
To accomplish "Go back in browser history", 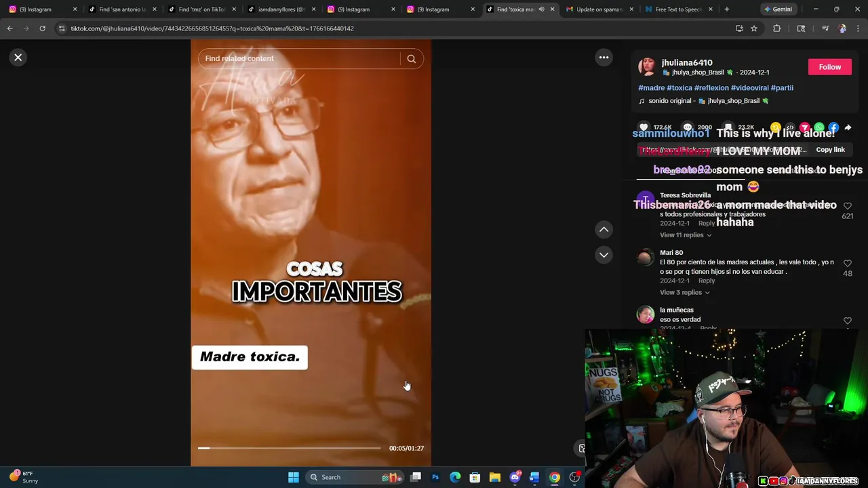I will [x=9, y=28].
